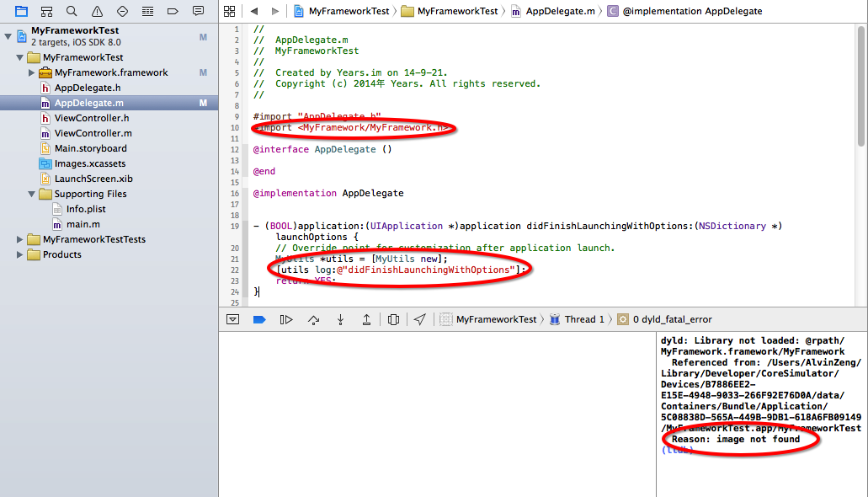Select MyFrameworkTest process in debug bar
Screen dimensions: 868x497
488,320
